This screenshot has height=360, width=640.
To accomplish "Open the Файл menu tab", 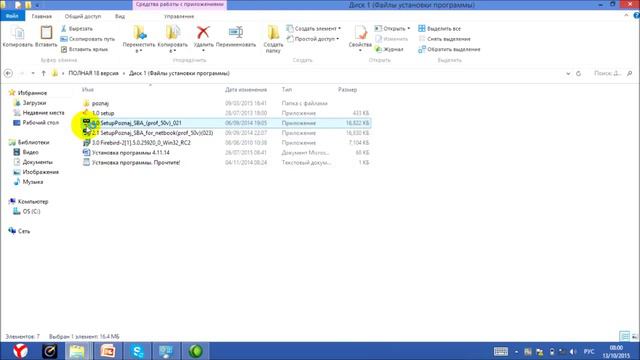I will pos(12,16).
